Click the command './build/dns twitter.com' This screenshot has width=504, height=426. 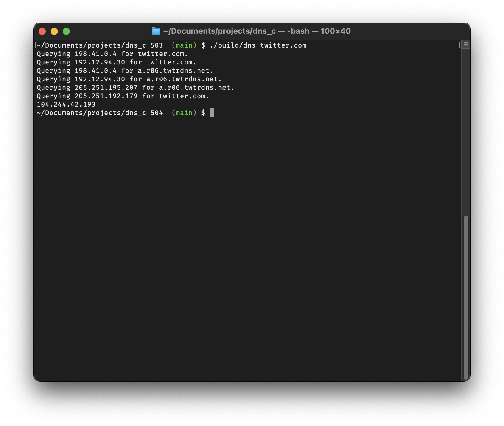coord(258,45)
